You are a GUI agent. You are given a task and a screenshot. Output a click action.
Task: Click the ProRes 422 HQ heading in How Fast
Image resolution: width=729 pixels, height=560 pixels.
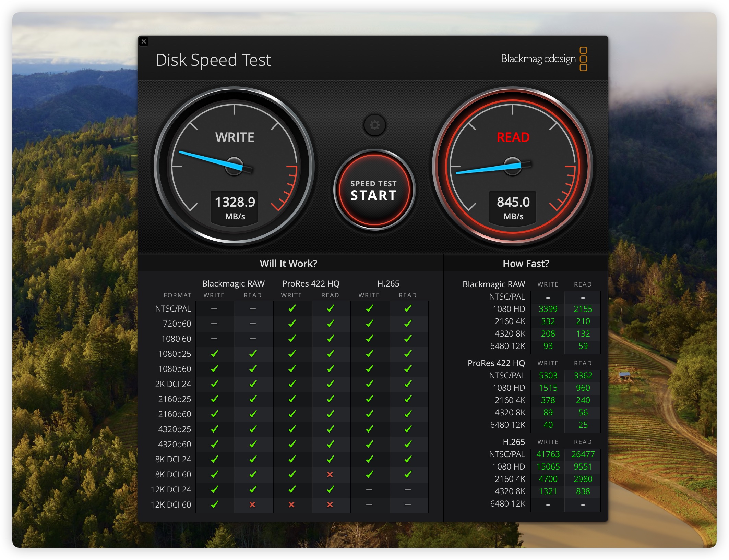tap(496, 363)
